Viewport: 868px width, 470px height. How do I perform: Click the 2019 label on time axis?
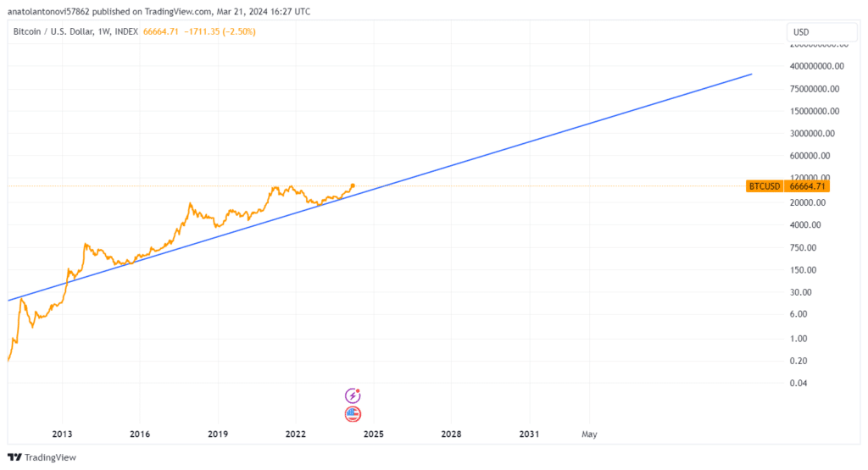[x=218, y=434]
